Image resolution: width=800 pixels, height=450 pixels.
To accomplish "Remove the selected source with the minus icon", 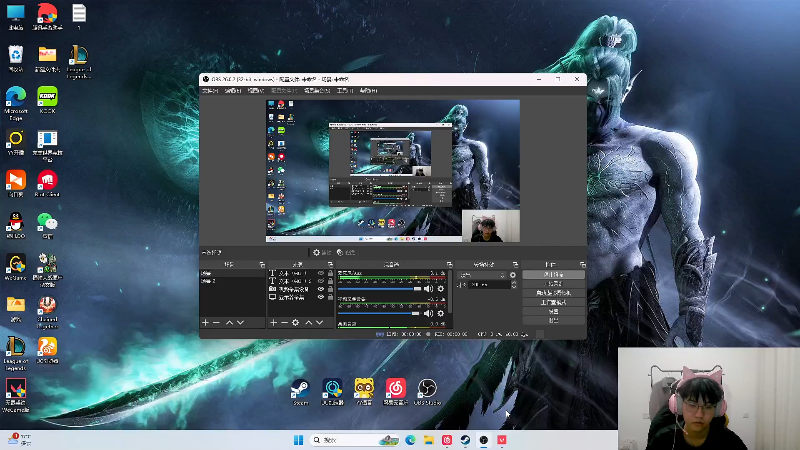I will [x=284, y=323].
